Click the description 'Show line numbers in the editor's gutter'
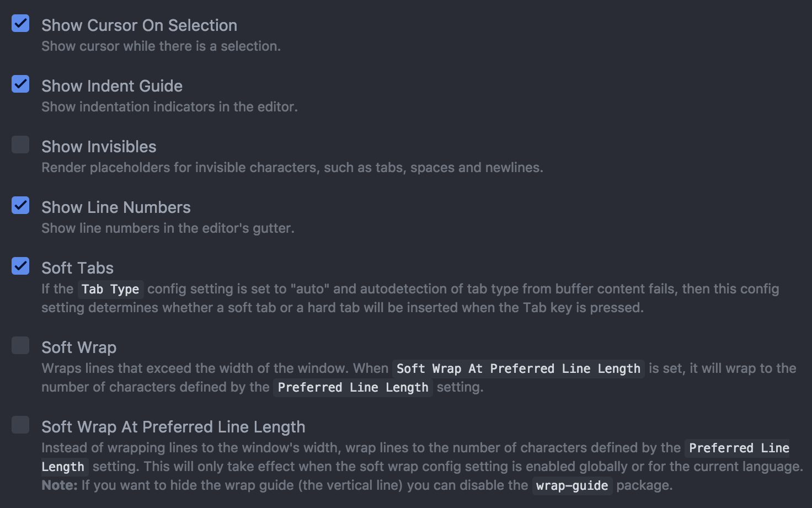Viewport: 812px width, 508px height. tap(168, 228)
